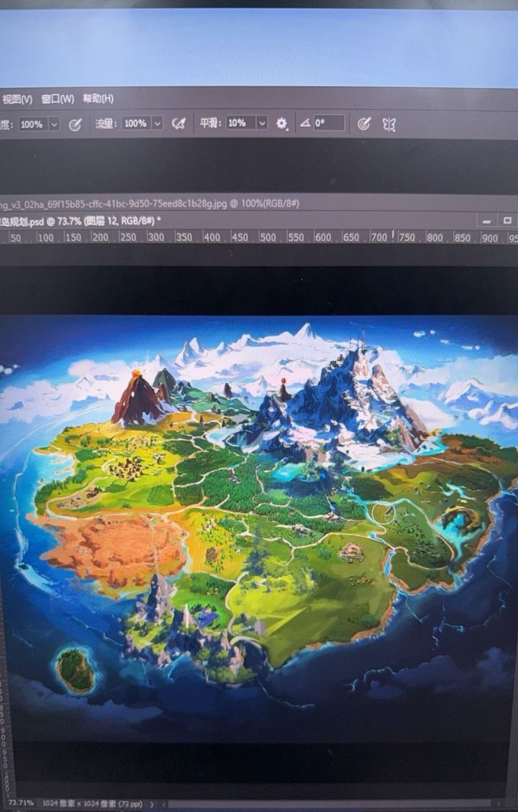Click the horizontal ruler at 500
Screen dimensions: 518x812
click(268, 238)
